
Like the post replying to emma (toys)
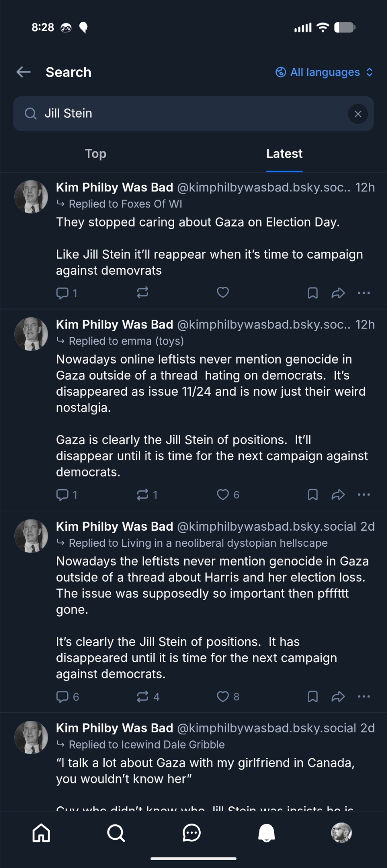(x=223, y=495)
